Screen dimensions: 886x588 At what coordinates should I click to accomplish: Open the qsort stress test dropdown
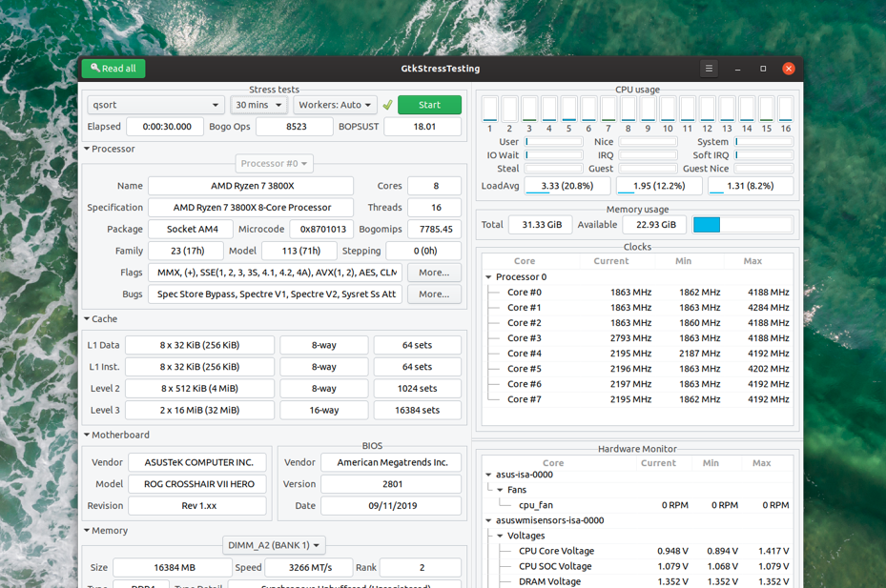[x=155, y=105]
